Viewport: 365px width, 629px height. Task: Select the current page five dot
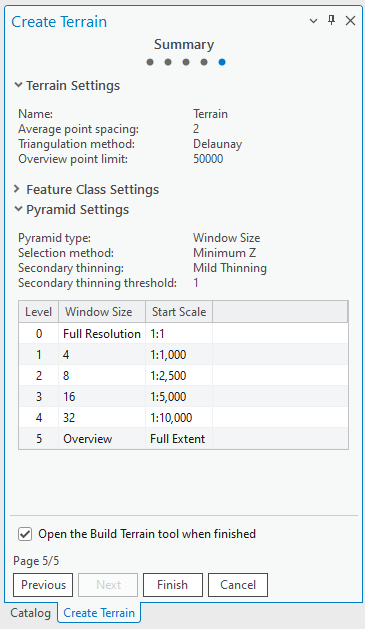coord(222,62)
